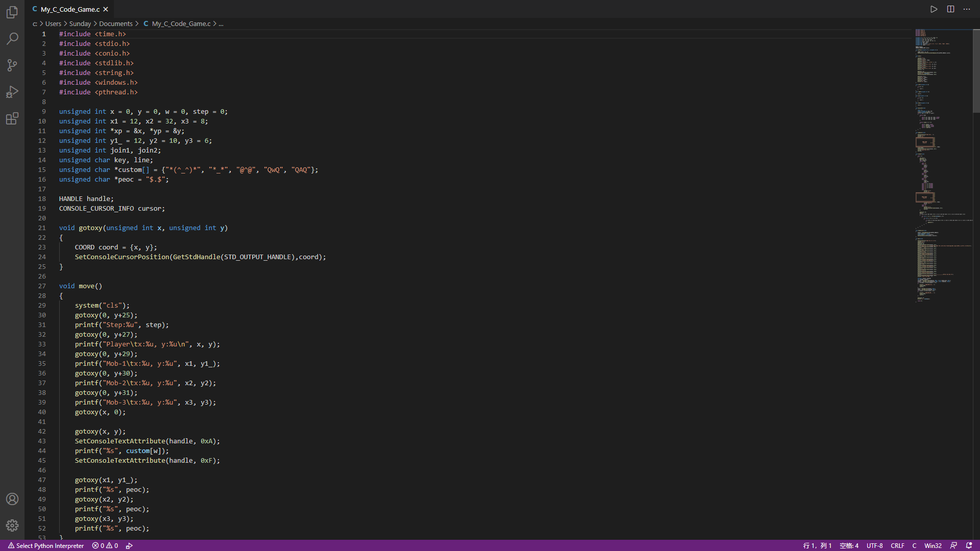Click 'system("cls");' line
This screenshot has width=980, height=551.
[102, 306]
